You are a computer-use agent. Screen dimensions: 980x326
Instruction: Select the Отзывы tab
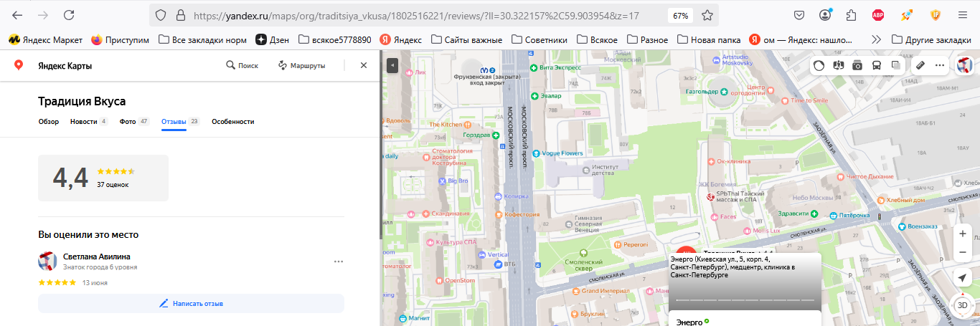click(x=180, y=122)
